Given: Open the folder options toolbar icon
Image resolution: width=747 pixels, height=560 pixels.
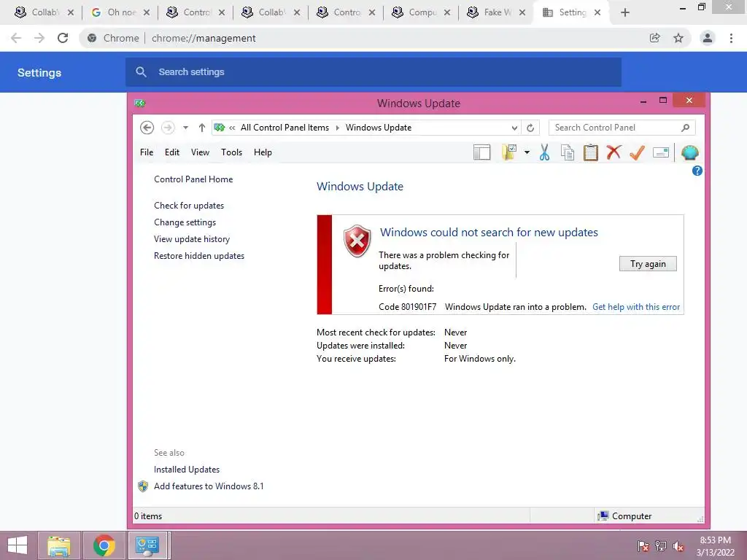Looking at the screenshot, I should [x=509, y=152].
